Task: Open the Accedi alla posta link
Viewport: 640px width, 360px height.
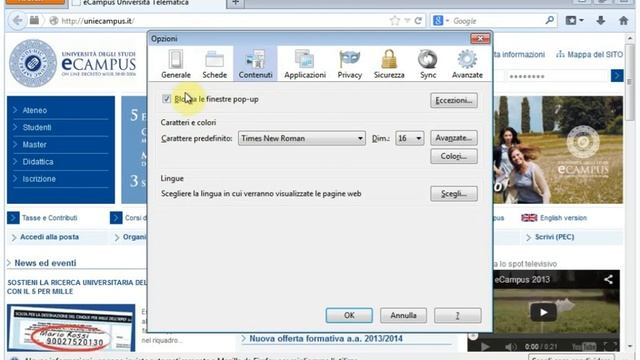Action: tap(49, 237)
